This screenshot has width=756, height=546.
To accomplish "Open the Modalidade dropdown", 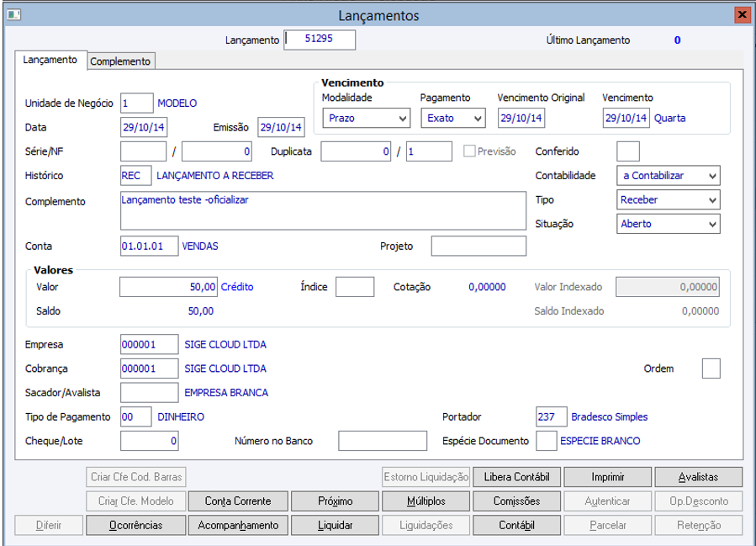I will [366, 118].
